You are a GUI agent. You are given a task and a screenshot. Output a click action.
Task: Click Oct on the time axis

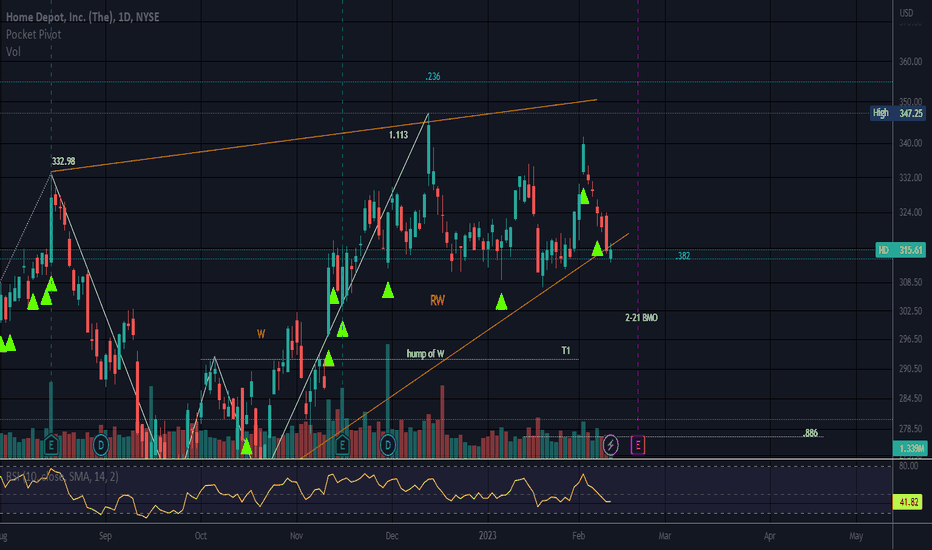201,536
